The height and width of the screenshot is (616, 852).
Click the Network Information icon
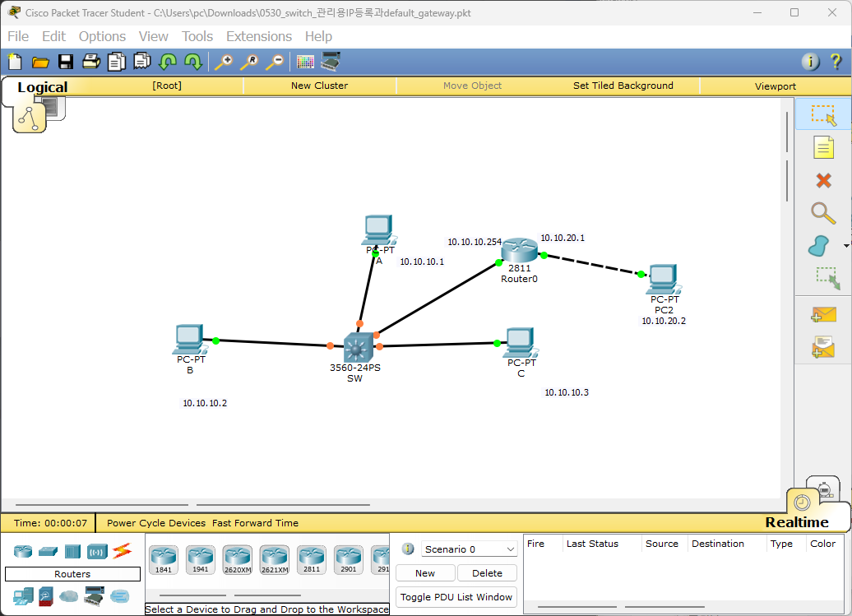[810, 62]
